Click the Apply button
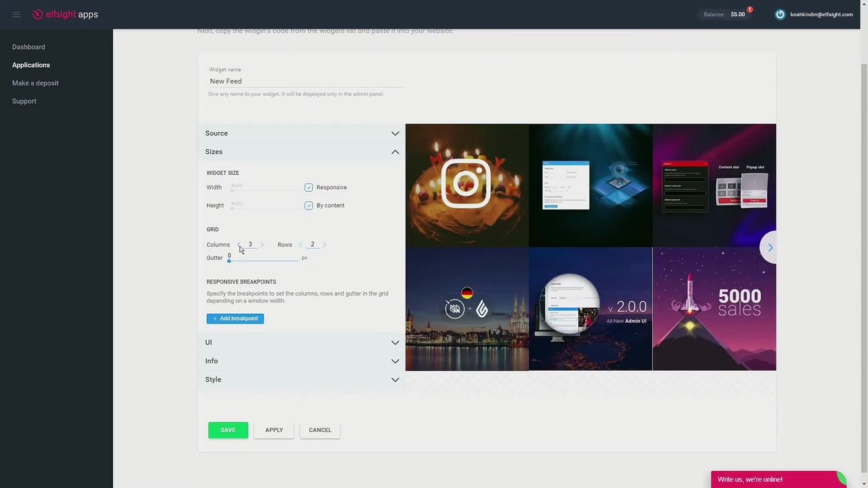The width and height of the screenshot is (868, 488). click(274, 430)
